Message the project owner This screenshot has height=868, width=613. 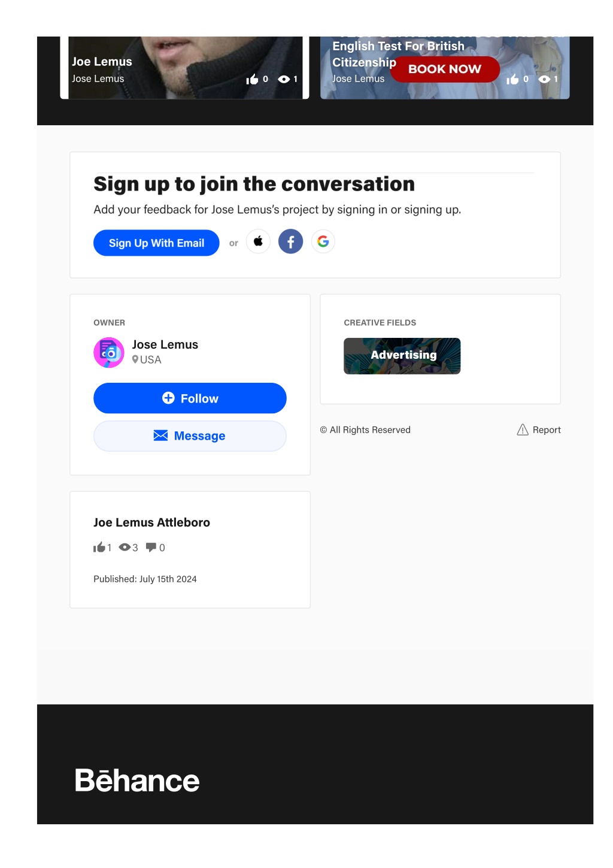190,435
